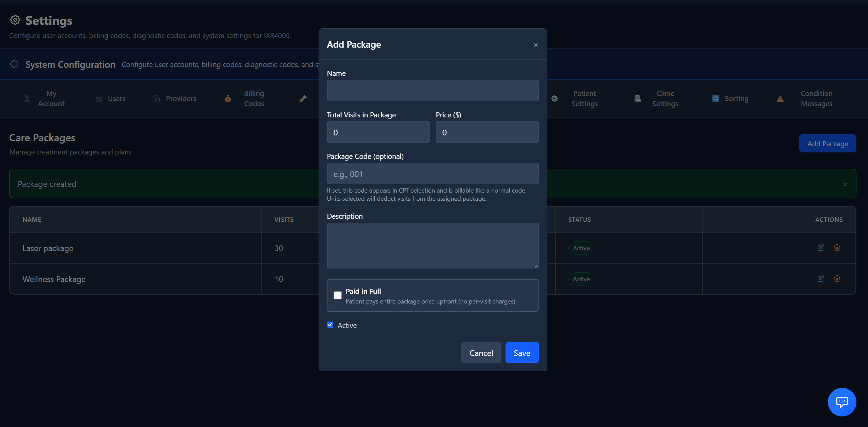Open Sorting via its navigation icon
Screen dimensions: 868x427
[x=716, y=98]
